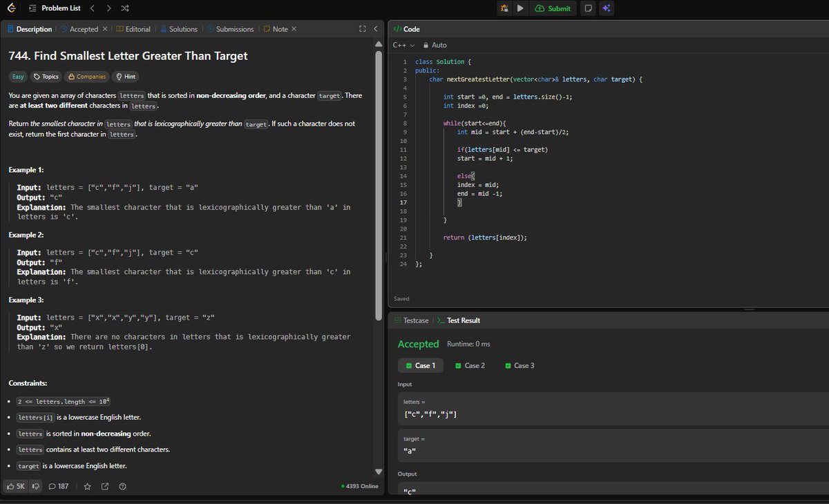Dislike the problem with thumbs down
The image size is (829, 504).
click(36, 486)
